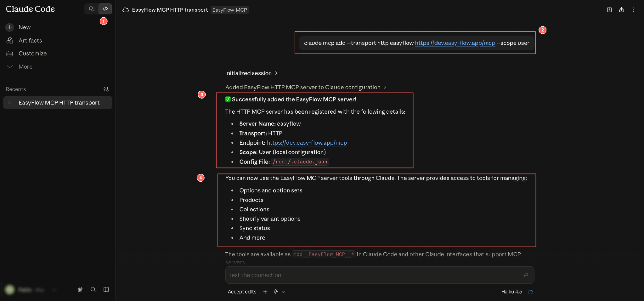Open the Endpoint dev.easy-flow.app/mcp link
Screen dimensions: 644x301
click(307, 143)
